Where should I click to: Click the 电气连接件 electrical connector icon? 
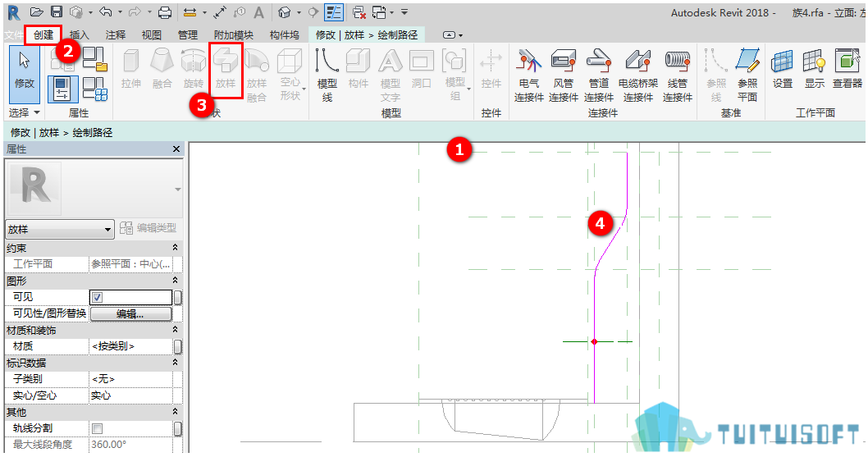point(528,75)
